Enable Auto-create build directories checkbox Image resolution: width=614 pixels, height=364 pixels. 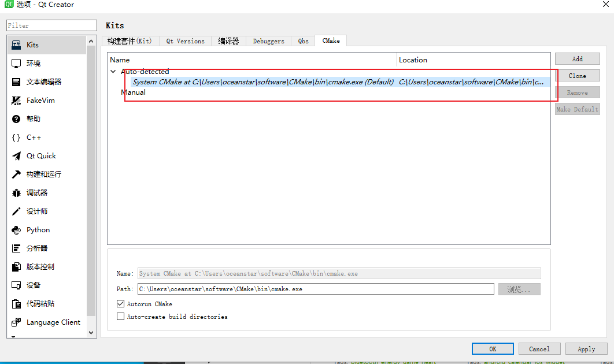pos(121,316)
